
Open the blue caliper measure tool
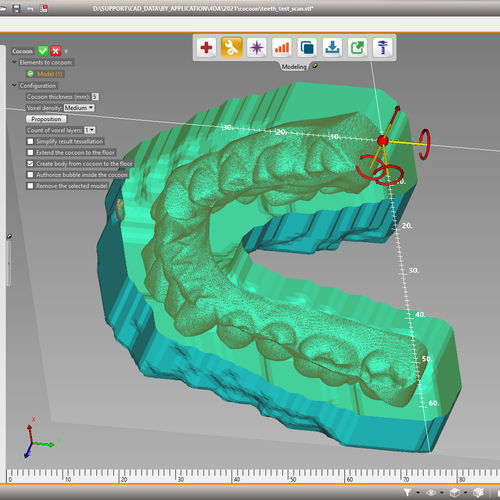coord(382,47)
